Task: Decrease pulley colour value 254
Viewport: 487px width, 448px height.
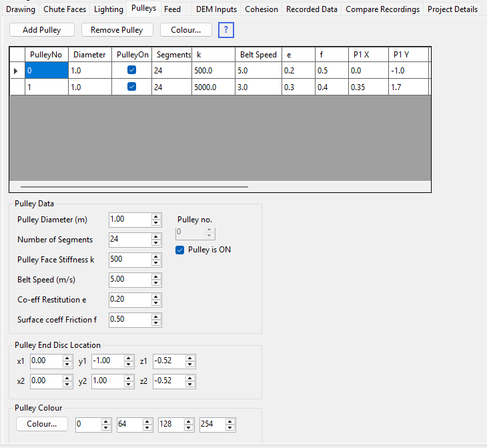Action: click(x=230, y=428)
